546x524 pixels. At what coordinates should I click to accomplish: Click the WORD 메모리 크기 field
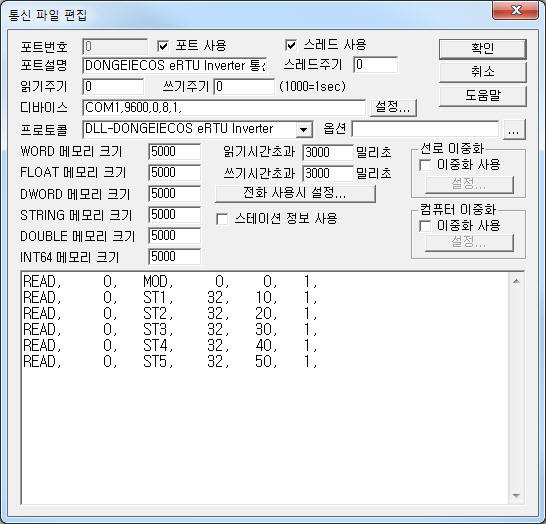click(174, 152)
